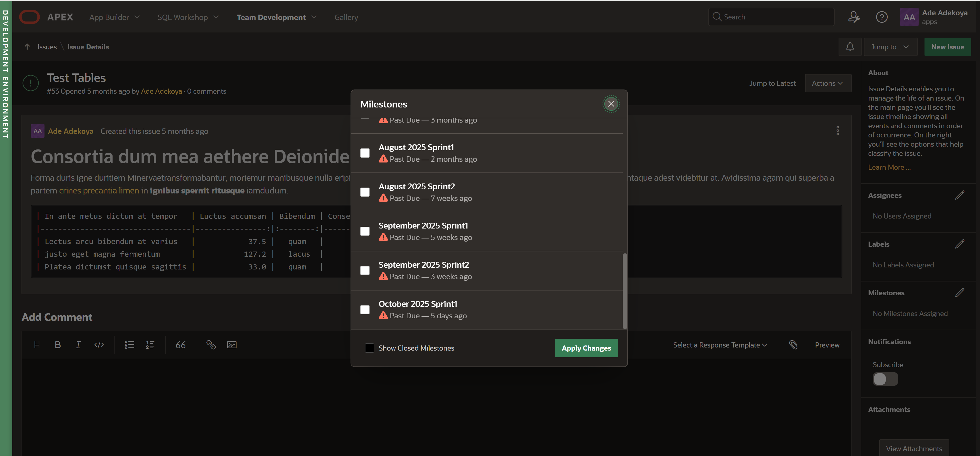The height and width of the screenshot is (456, 980).
Task: Edit Assignees with pencil icon
Action: click(x=960, y=195)
